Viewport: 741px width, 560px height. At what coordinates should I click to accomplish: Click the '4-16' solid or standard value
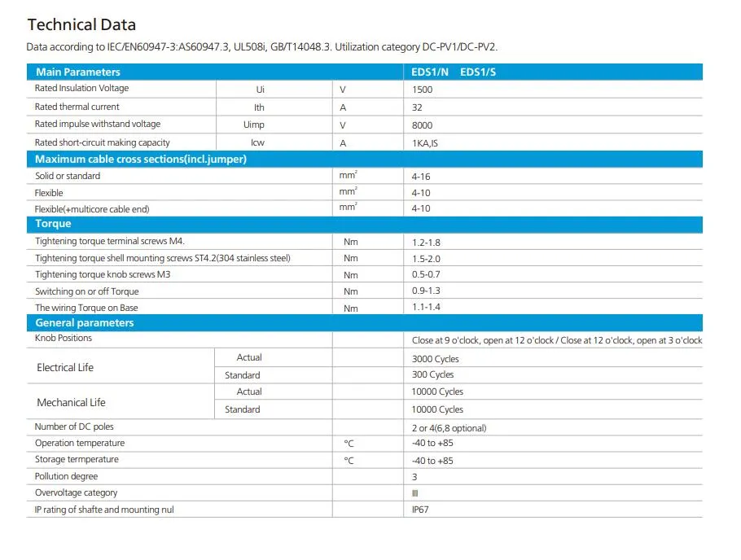pos(421,177)
